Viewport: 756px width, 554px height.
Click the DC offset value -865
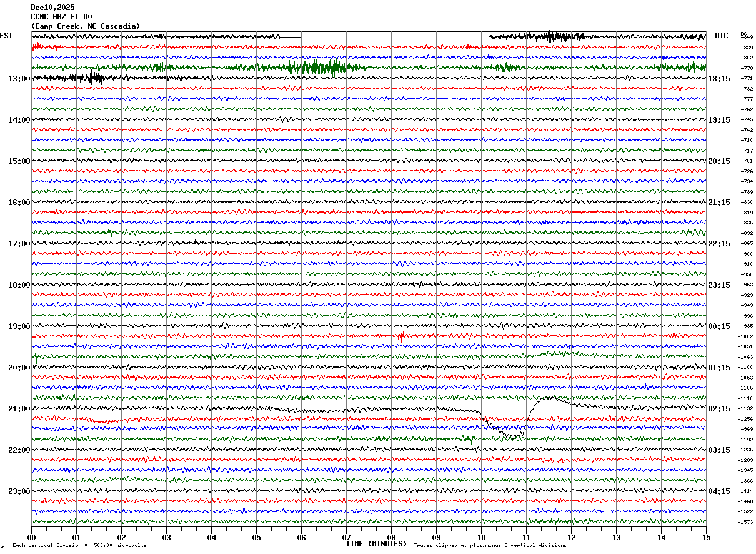tap(747, 243)
